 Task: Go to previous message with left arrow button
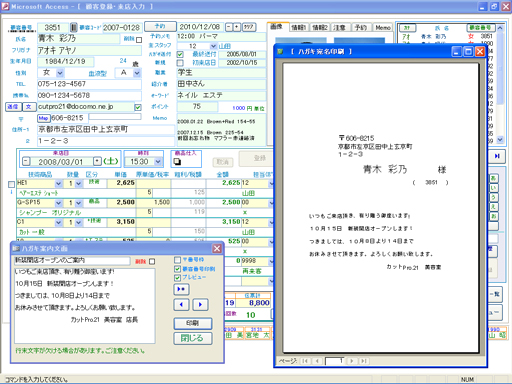coord(181,304)
